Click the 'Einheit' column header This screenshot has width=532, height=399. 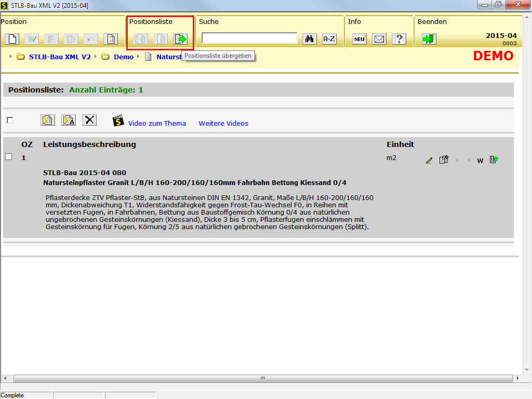click(401, 144)
